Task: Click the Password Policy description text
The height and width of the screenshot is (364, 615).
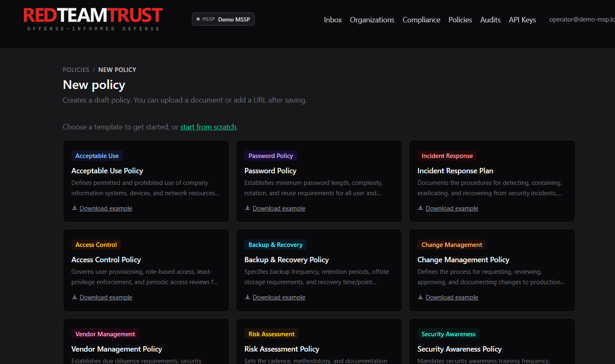Action: (313, 188)
